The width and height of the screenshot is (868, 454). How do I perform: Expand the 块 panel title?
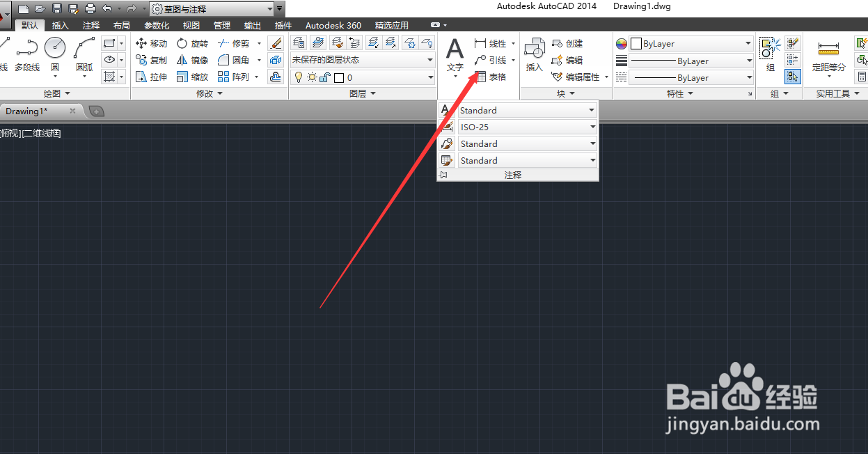(x=566, y=93)
